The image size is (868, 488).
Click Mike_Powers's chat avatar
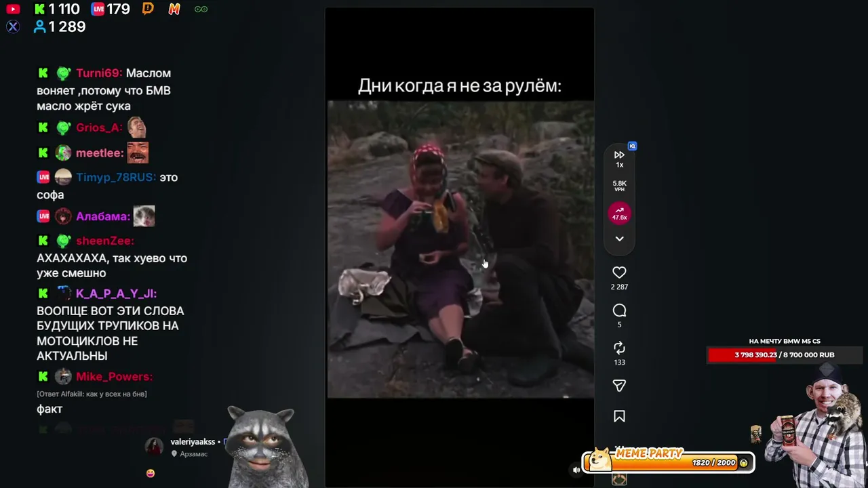(x=63, y=377)
